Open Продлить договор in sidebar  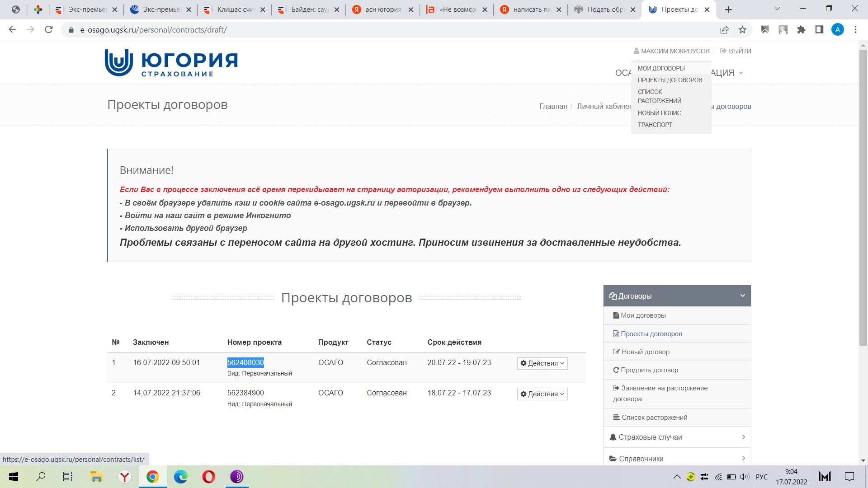point(677,370)
